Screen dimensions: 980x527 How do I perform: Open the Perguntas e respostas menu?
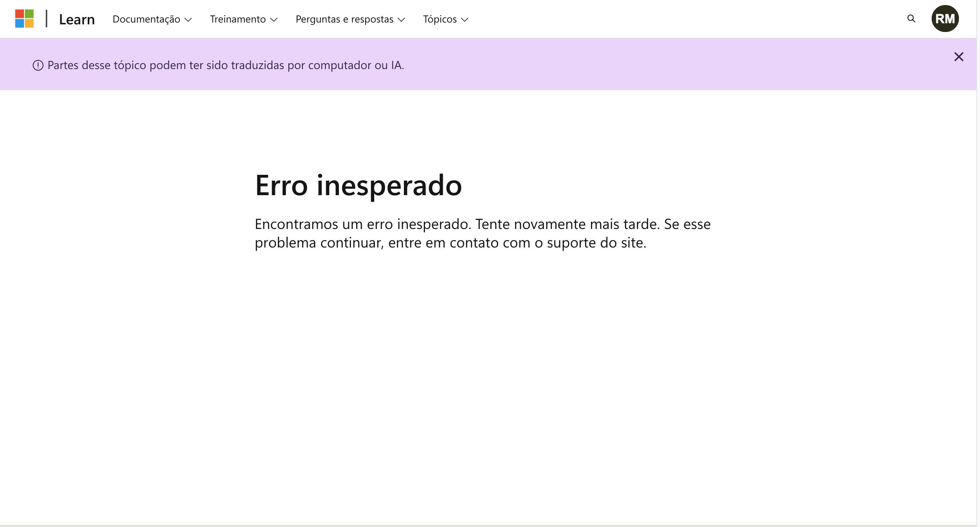click(x=344, y=19)
